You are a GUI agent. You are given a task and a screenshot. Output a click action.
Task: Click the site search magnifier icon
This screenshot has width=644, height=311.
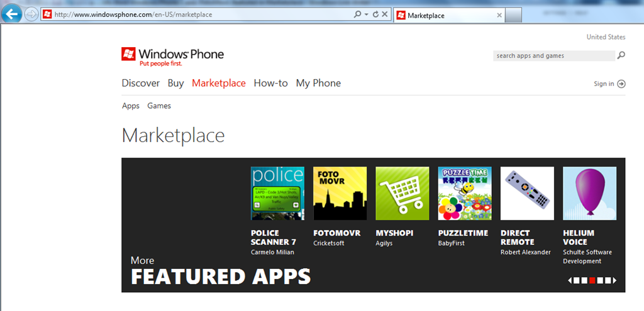click(621, 55)
